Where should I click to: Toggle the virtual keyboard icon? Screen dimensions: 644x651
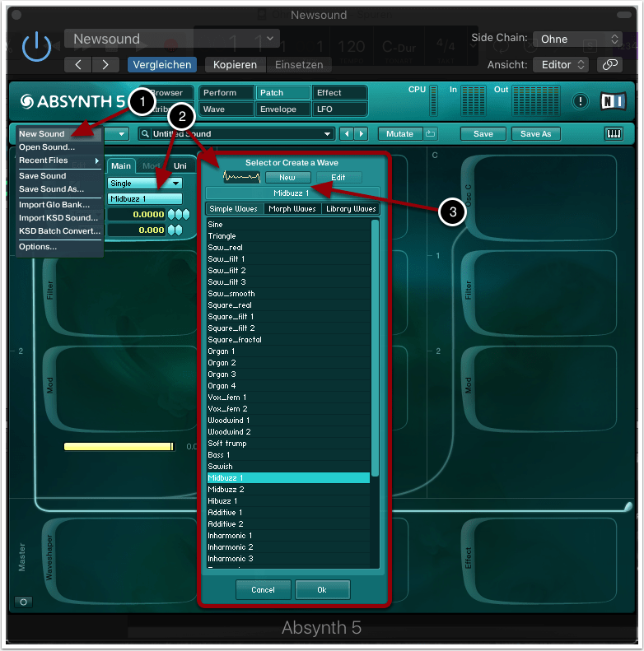pyautogui.click(x=614, y=133)
